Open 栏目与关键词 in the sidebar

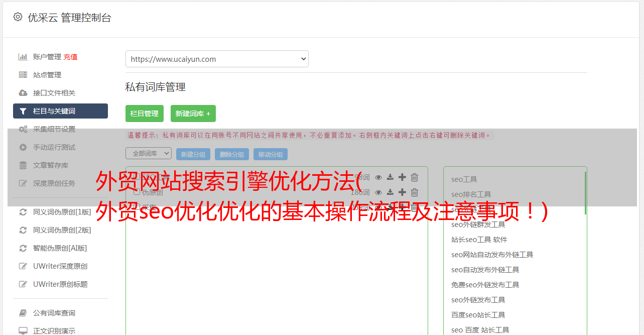pos(60,111)
